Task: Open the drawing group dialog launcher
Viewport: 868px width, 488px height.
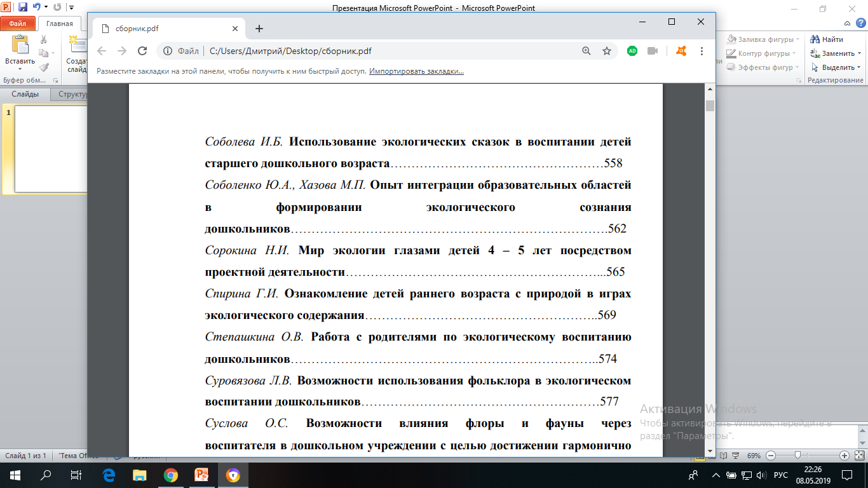Action: coord(800,81)
